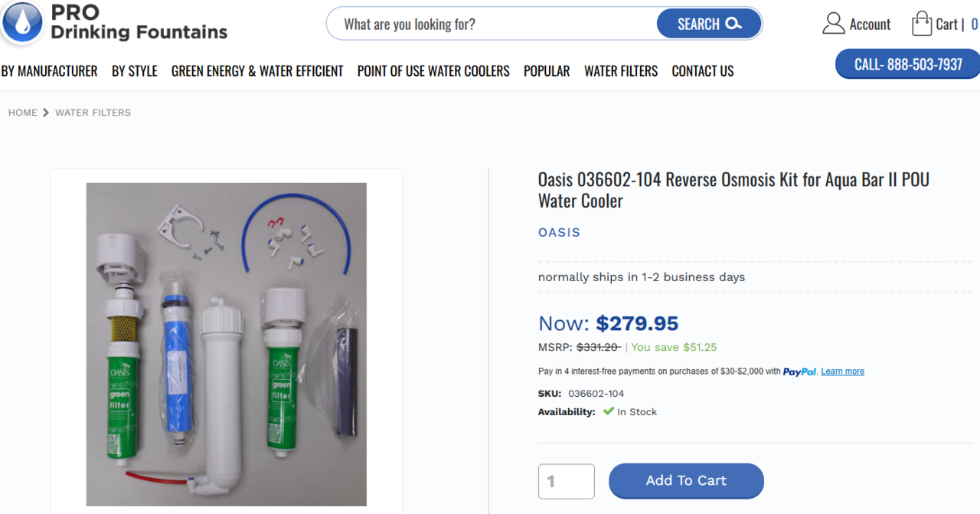Go to Water Filters in navigation bar
The image size is (980, 514).
pyautogui.click(x=621, y=71)
